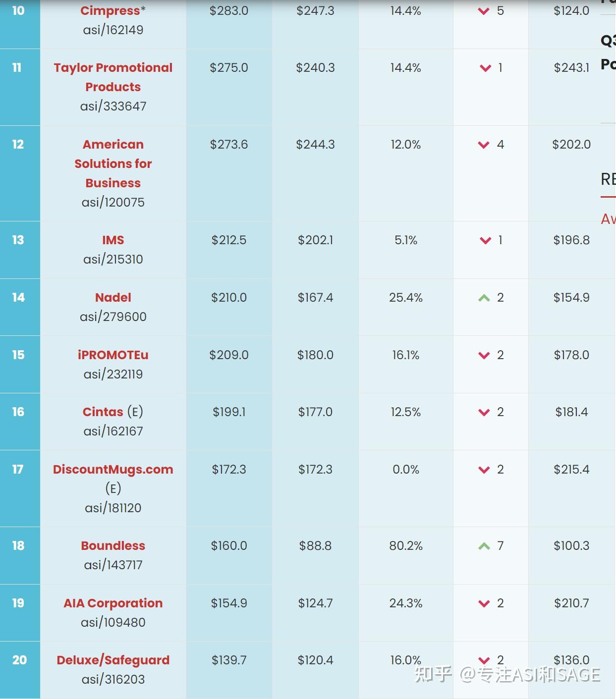Click red down arrow in iPROMOTEu row
Viewport: 616px width, 699px height.
click(x=484, y=356)
